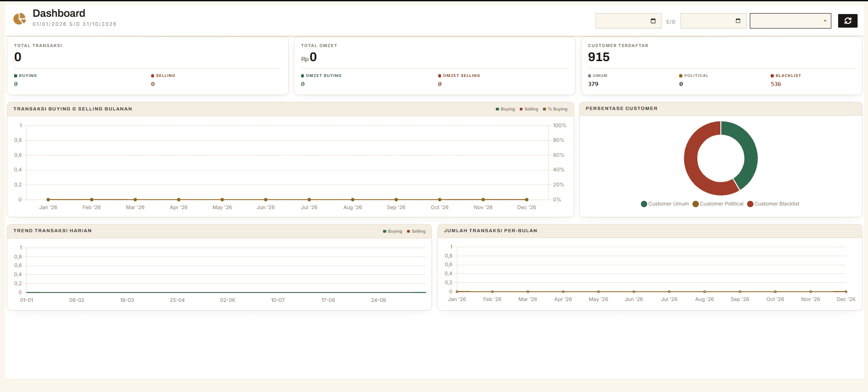Click the Jumlah Transaksi Per-Bulan title
This screenshot has height=392, width=868.
(490, 231)
